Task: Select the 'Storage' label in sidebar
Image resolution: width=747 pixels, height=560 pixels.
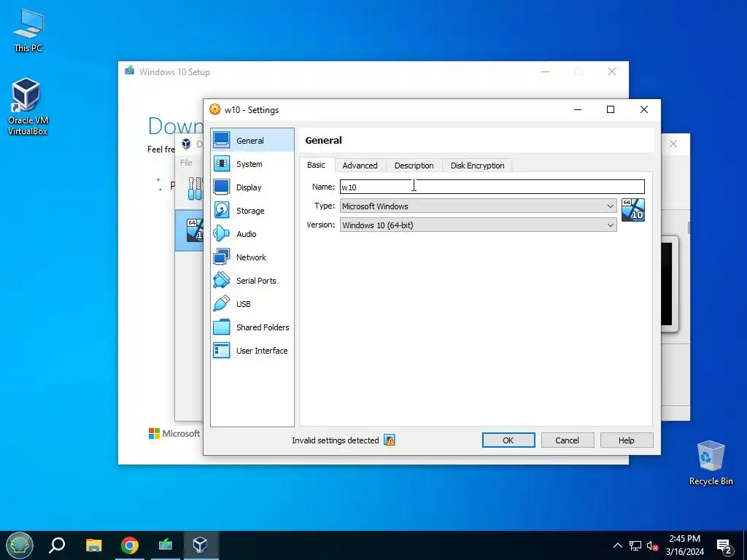Action: pos(250,211)
